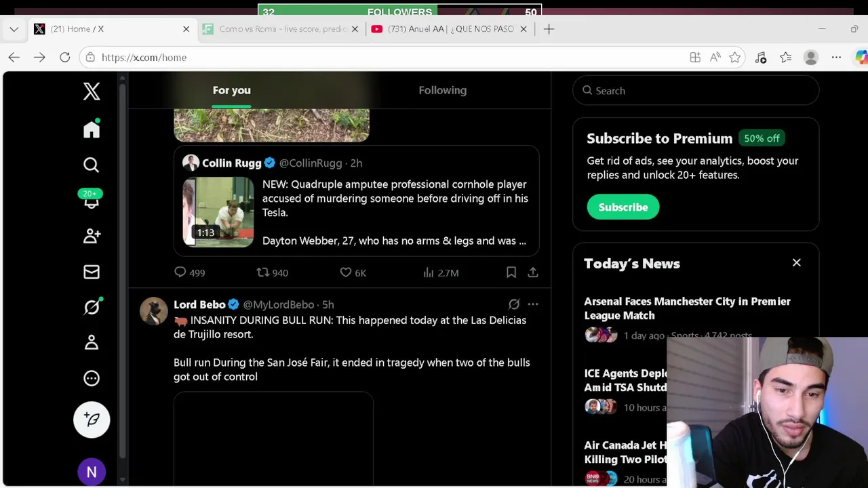This screenshot has width=868, height=488.
Task: Open Favorites list toolbar icon
Action: coord(785,58)
